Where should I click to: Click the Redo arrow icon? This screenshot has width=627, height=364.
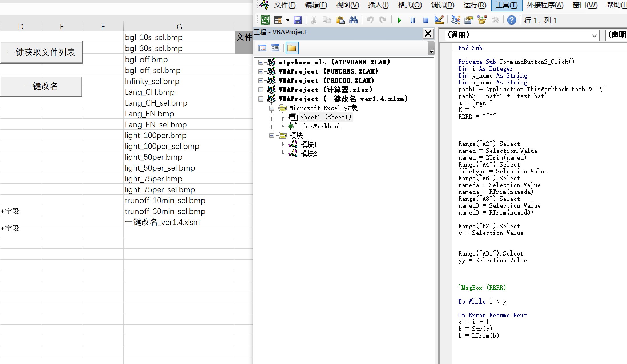coord(383,20)
